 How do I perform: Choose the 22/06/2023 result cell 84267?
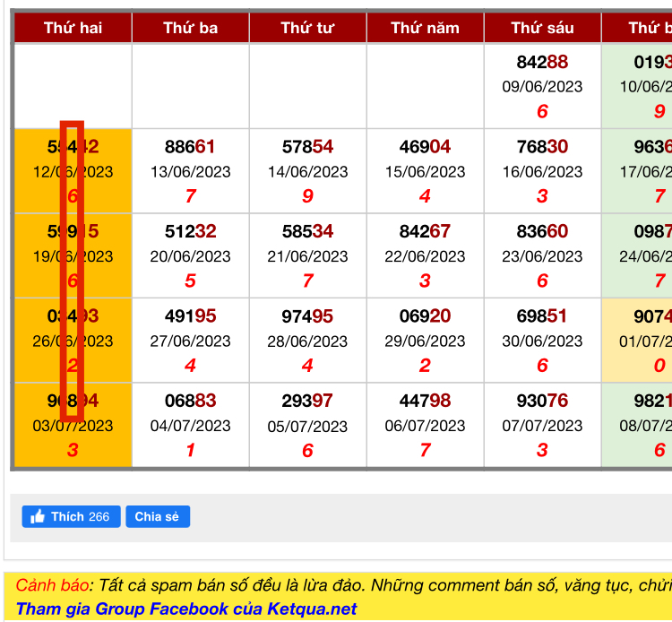425,255
